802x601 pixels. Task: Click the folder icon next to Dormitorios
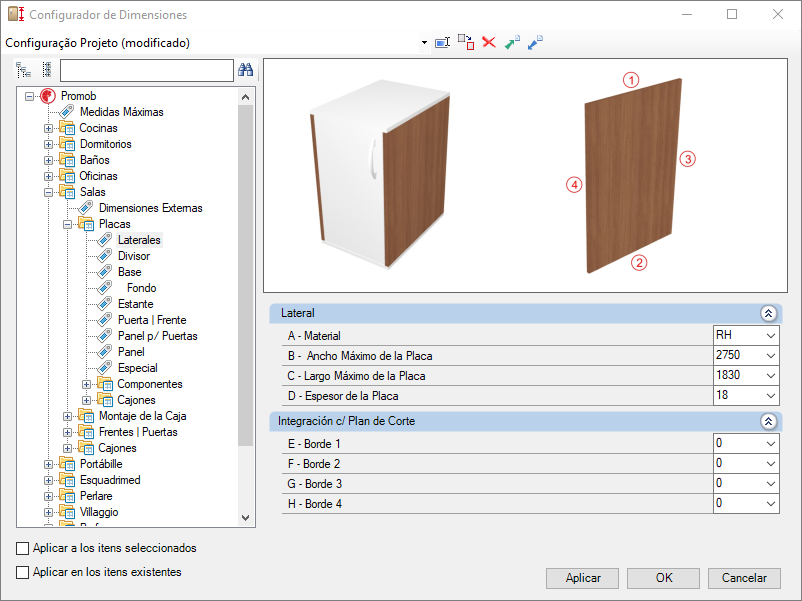point(67,144)
